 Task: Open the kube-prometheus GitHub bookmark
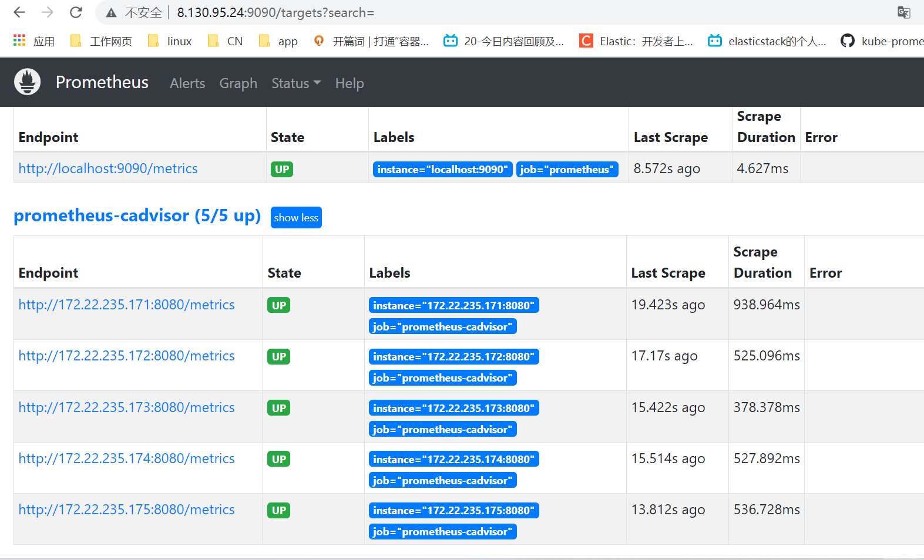coord(882,41)
